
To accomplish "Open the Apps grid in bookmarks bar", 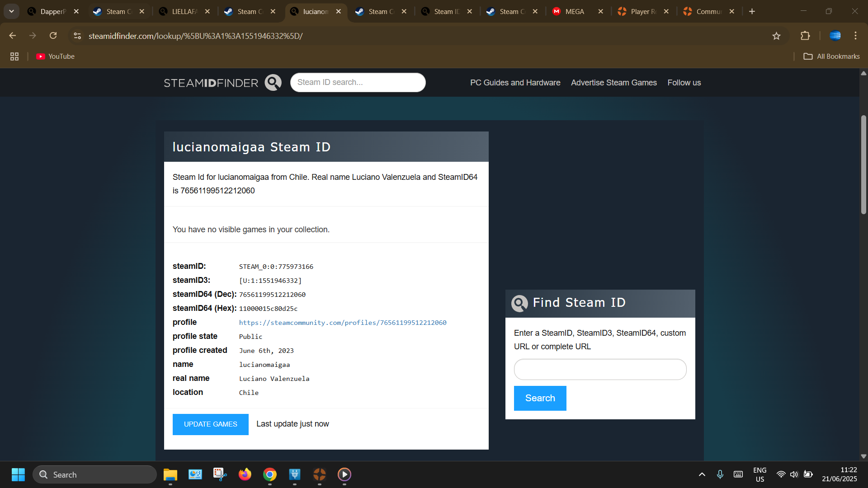I will coord(14,56).
